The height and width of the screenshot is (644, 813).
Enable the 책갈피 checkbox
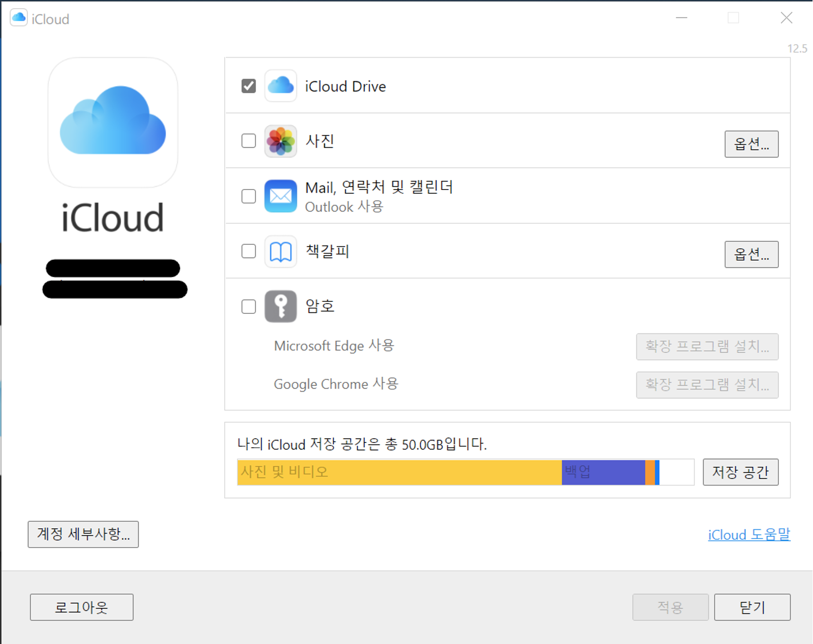(249, 251)
